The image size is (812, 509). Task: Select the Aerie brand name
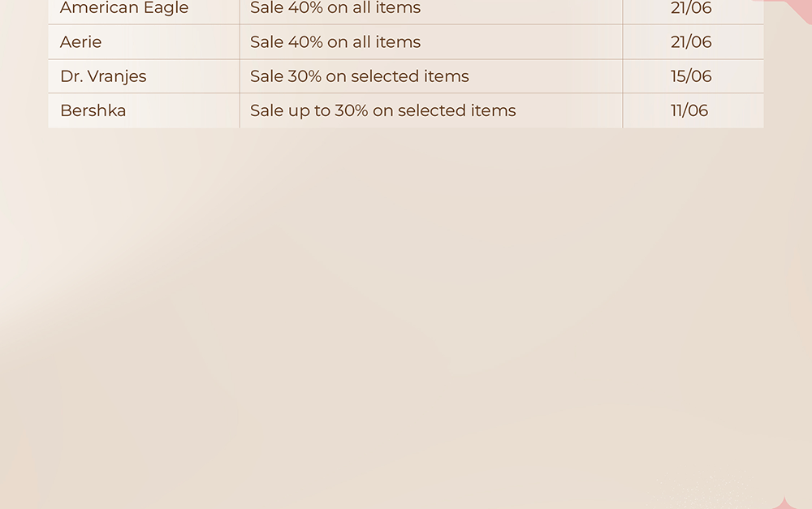(x=80, y=42)
